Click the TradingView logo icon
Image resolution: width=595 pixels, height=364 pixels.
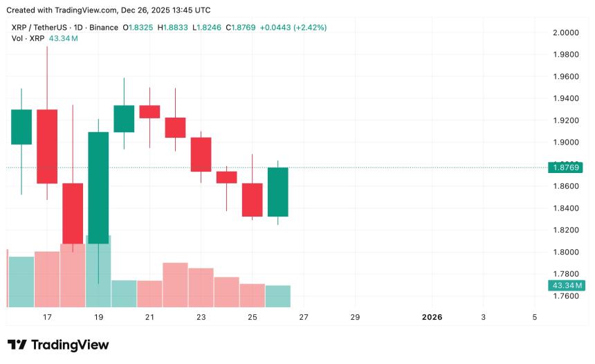pos(17,345)
